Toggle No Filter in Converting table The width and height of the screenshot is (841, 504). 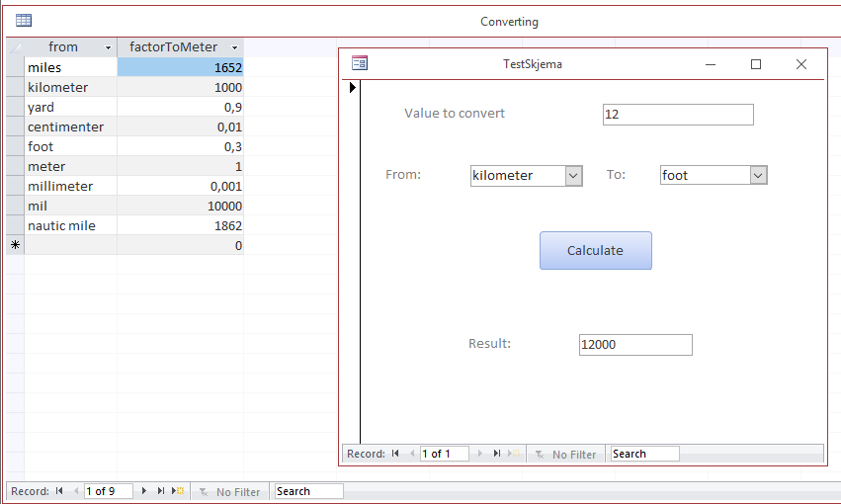(x=229, y=491)
